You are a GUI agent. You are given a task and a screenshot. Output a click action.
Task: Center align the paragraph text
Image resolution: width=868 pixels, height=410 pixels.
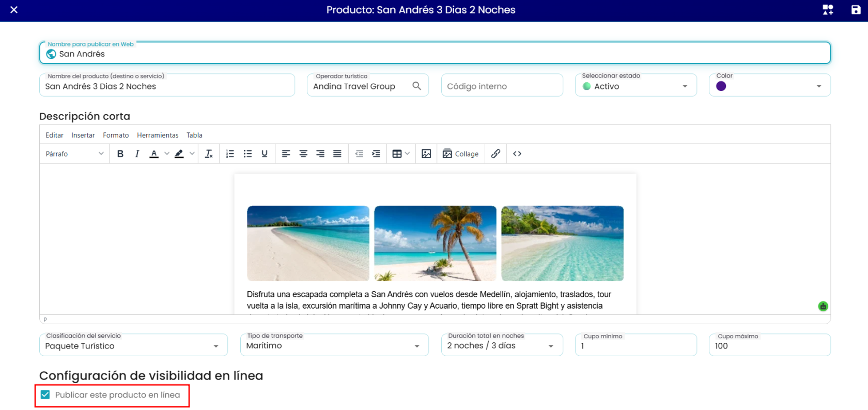click(x=303, y=154)
